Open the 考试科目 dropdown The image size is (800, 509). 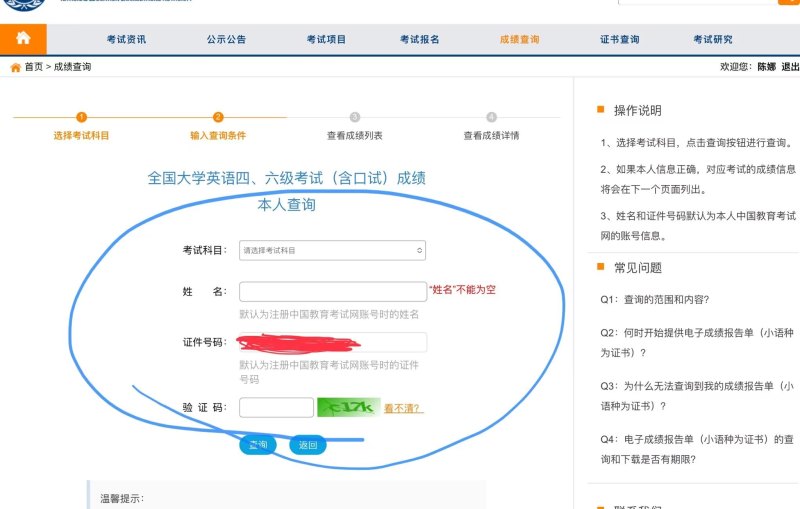pos(332,250)
